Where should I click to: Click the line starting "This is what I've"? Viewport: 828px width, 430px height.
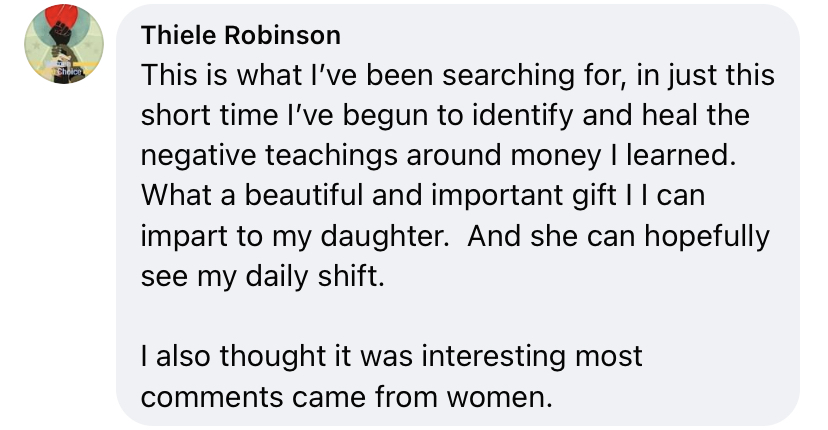click(458, 76)
